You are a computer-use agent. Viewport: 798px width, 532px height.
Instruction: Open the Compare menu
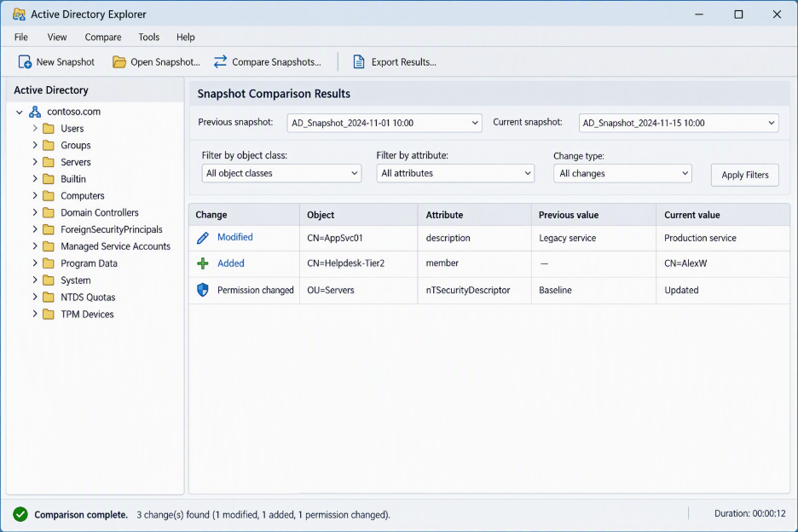tap(103, 38)
